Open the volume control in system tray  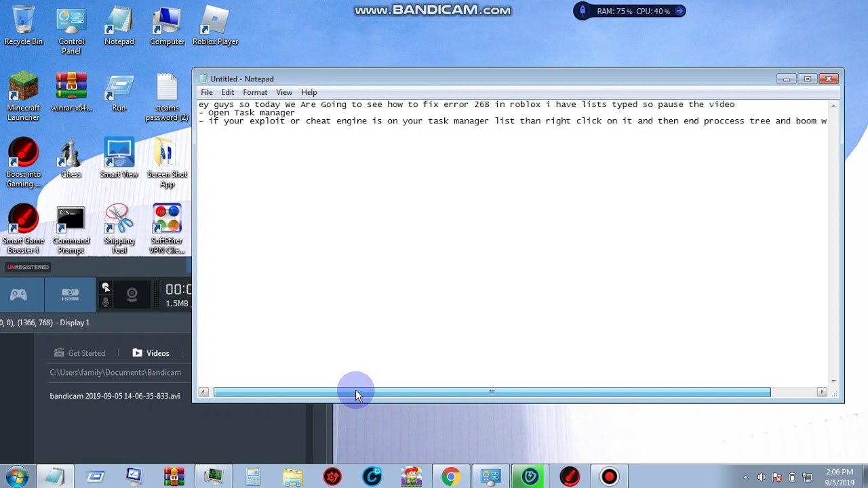point(761,477)
